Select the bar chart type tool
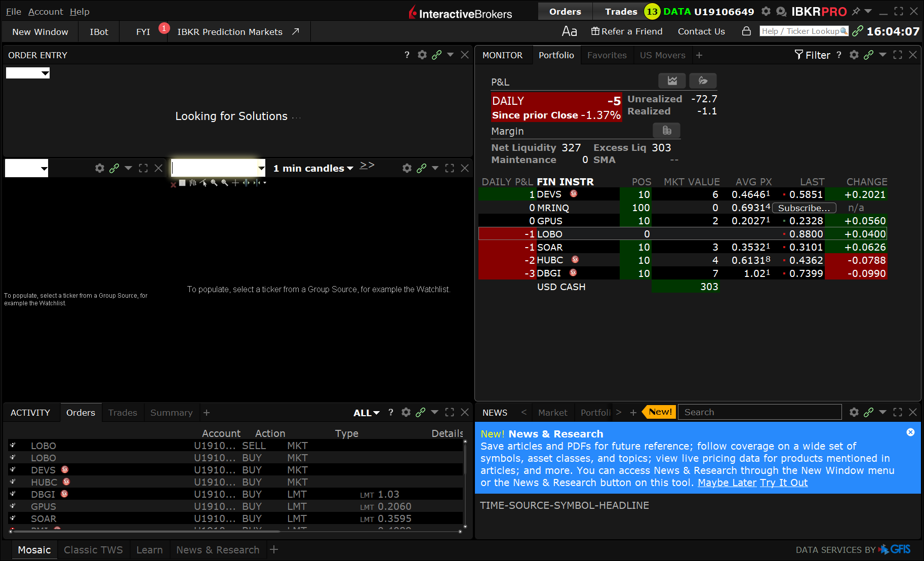This screenshot has height=561, width=924. coord(193,183)
